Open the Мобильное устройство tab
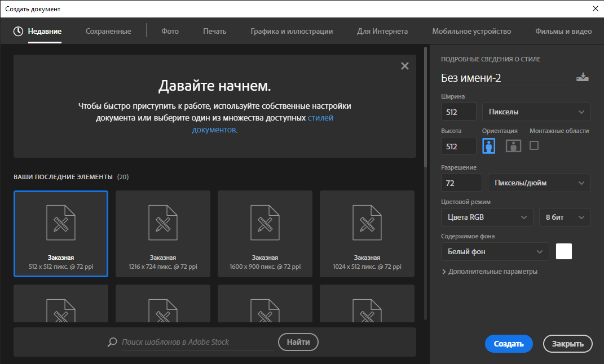Screen dimensions: 604x364 click(x=471, y=31)
